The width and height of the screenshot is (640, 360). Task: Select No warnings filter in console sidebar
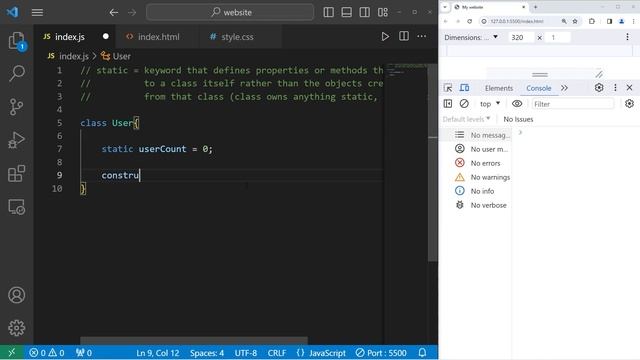(x=482, y=177)
